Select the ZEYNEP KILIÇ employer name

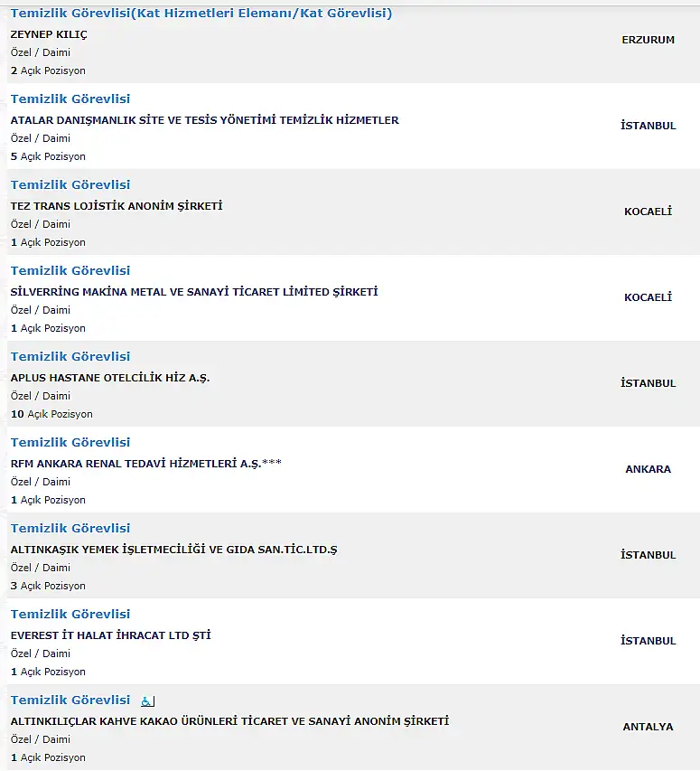click(x=49, y=35)
